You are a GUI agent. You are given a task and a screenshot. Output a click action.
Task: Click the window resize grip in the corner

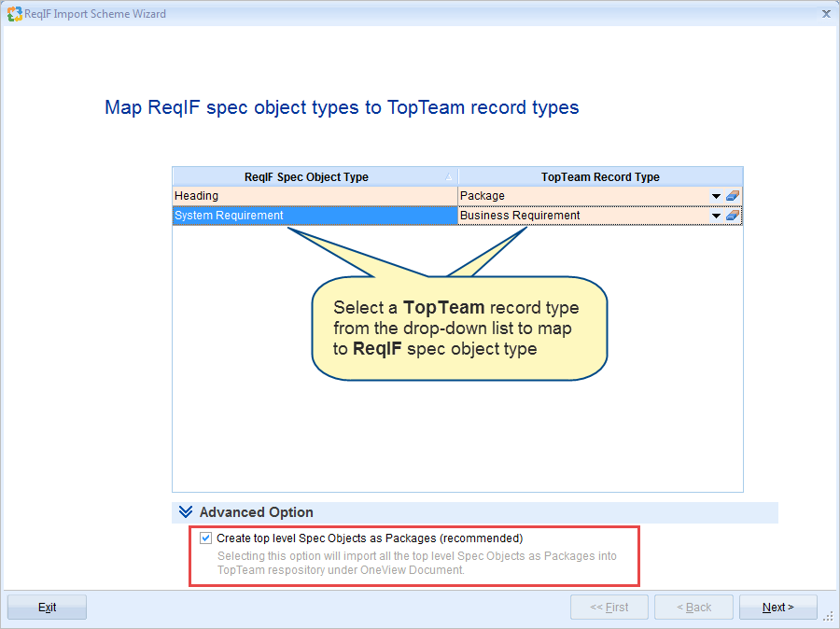(x=828, y=617)
